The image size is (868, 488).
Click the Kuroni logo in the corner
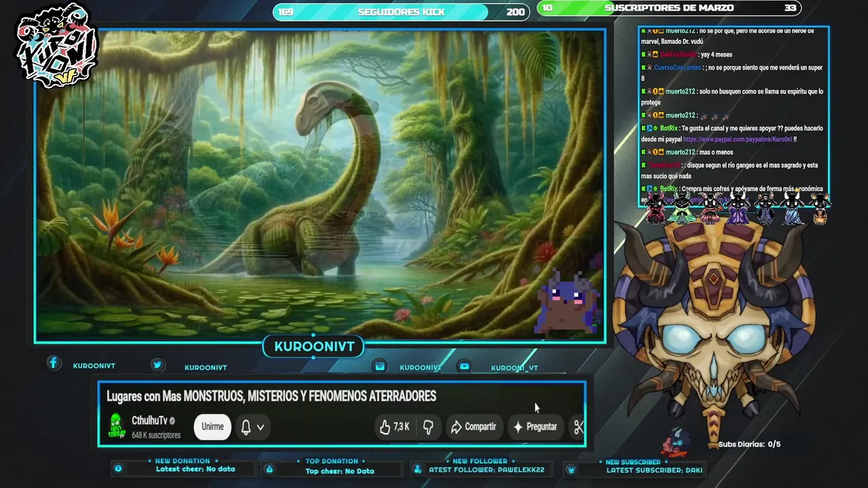pos(57,46)
